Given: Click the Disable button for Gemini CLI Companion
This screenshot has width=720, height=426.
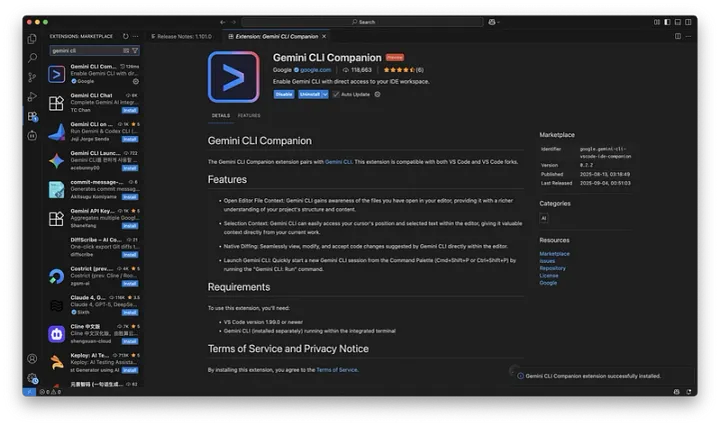Looking at the screenshot, I should [284, 94].
